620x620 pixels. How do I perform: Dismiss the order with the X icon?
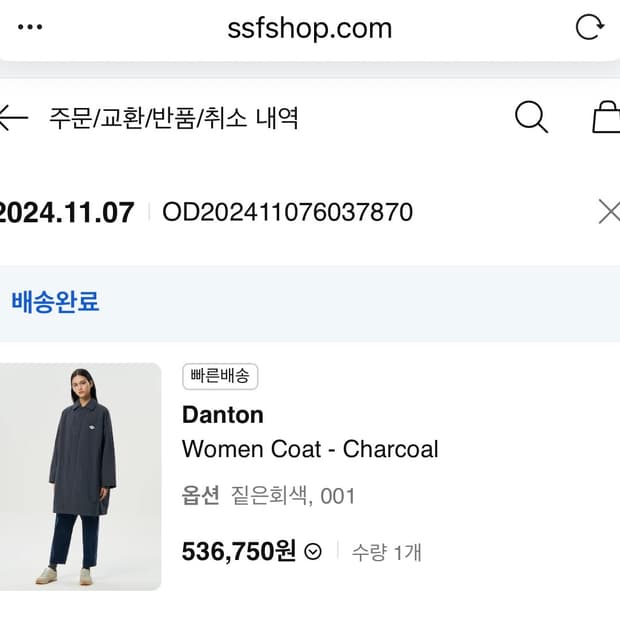[608, 212]
